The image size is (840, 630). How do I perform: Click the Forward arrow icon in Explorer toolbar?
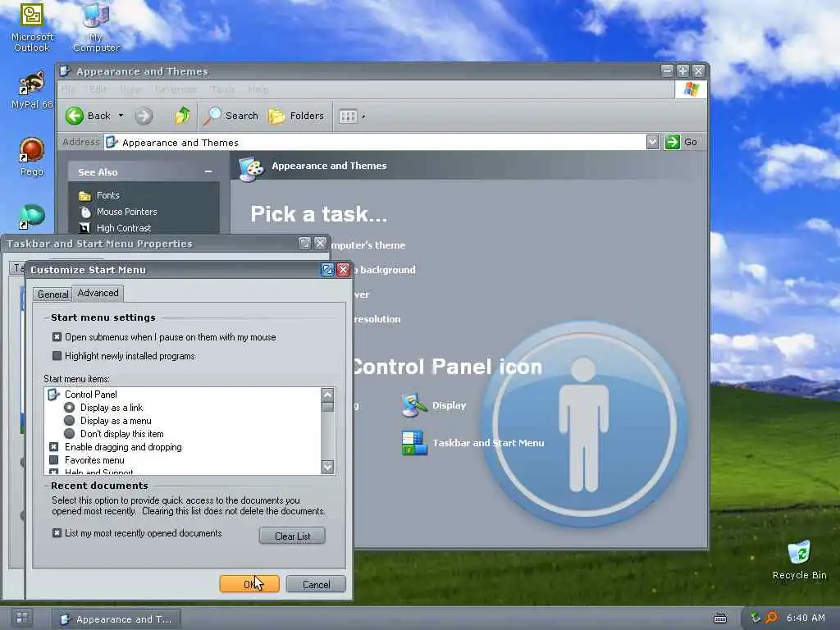(x=144, y=116)
